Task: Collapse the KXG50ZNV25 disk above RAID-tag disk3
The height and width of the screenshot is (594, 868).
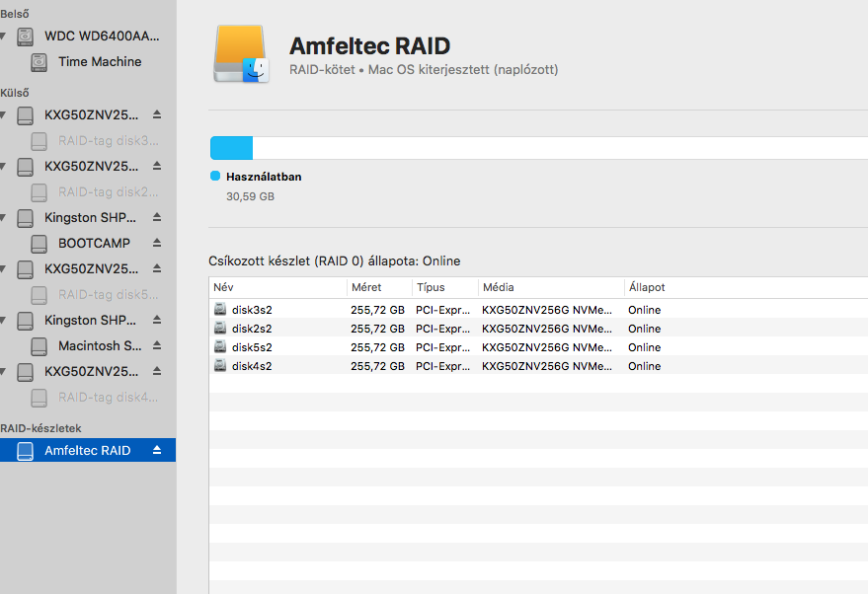Action: [x=3, y=114]
